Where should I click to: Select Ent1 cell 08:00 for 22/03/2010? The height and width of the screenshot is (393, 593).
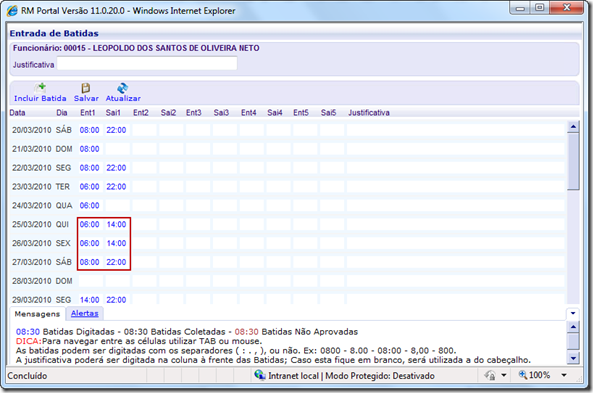(x=90, y=168)
